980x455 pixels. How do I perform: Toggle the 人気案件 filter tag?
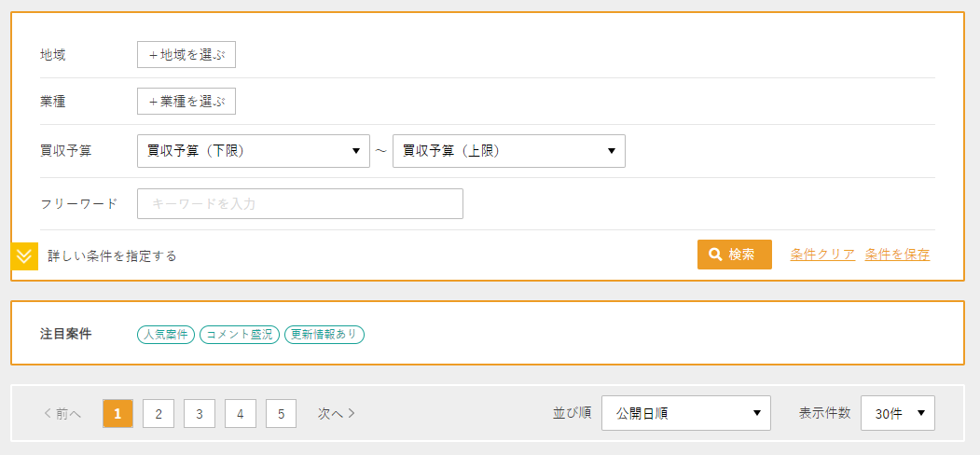166,335
